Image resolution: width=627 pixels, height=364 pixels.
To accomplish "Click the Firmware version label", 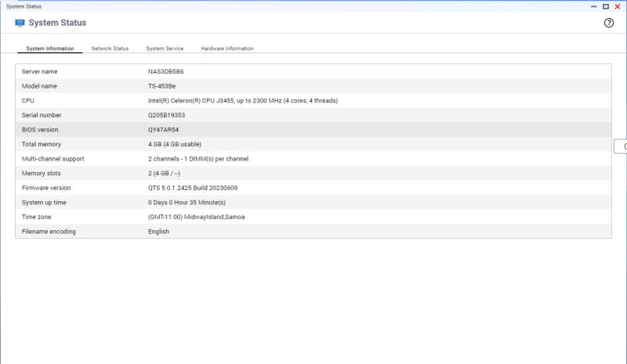I will tap(46, 188).
